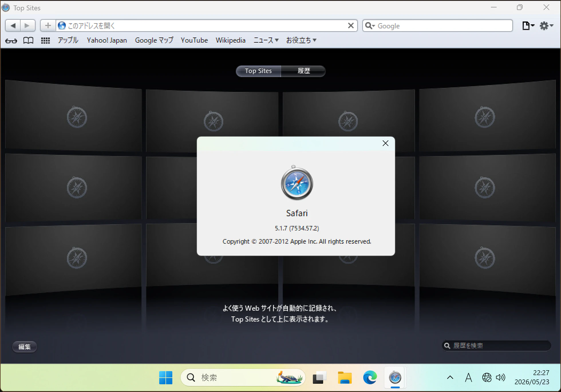This screenshot has height=392, width=561.
Task: Select the top-right Top Sites thumbnail
Action: pos(487,116)
